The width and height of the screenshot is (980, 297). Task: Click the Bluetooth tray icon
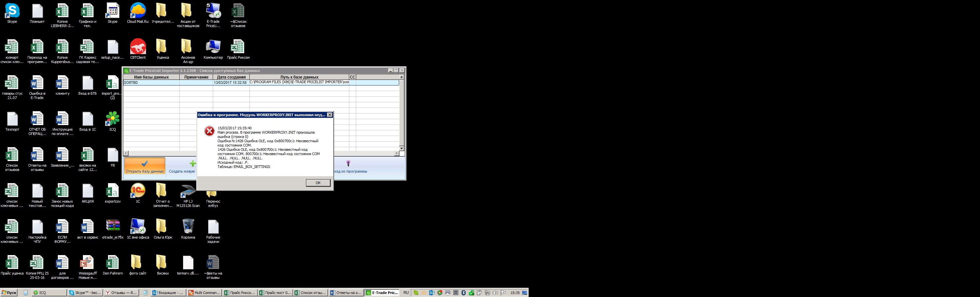(x=463, y=293)
